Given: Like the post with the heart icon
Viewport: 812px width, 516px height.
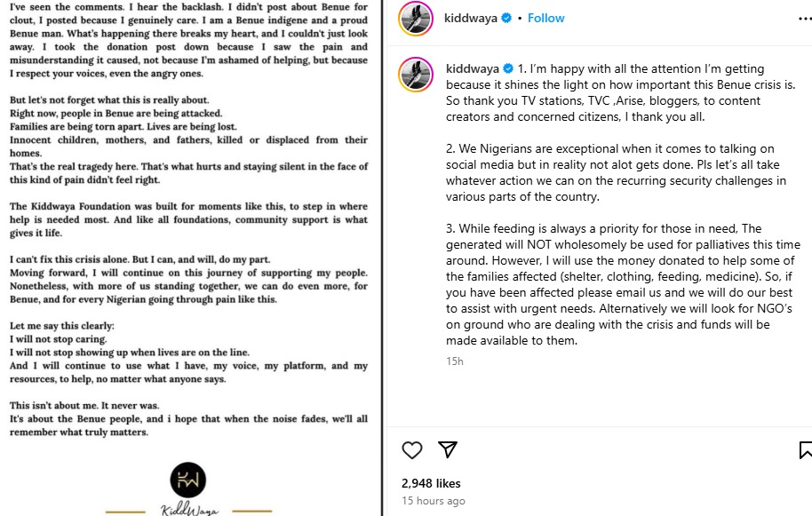Looking at the screenshot, I should pos(411,450).
